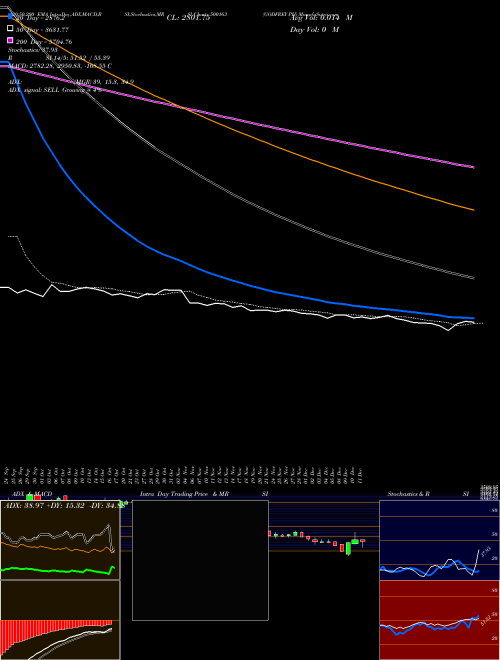500x660 pixels.
Task: Click the tall green candlestick in candle panel
Action: [348, 548]
